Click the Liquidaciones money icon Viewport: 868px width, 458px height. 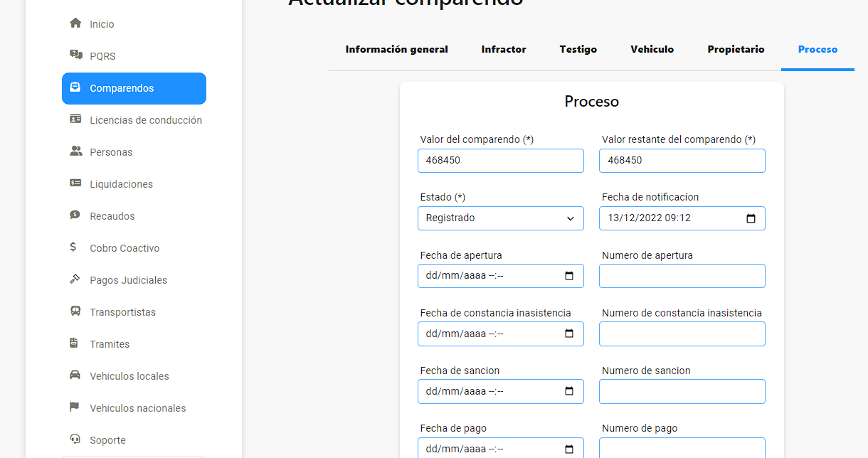pyautogui.click(x=75, y=183)
